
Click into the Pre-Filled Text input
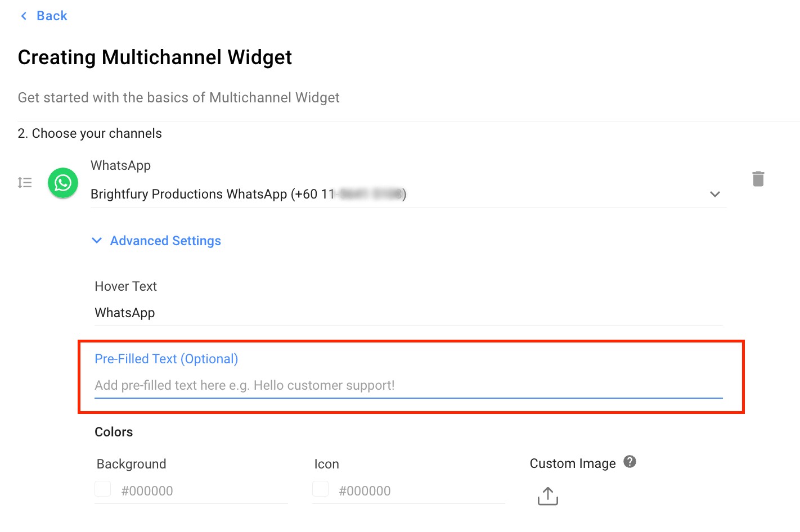click(x=408, y=385)
